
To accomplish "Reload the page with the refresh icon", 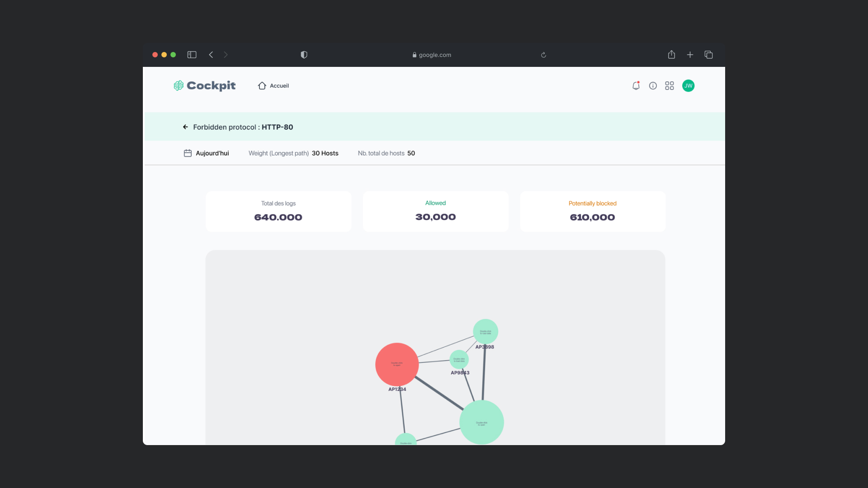I will coord(543,55).
